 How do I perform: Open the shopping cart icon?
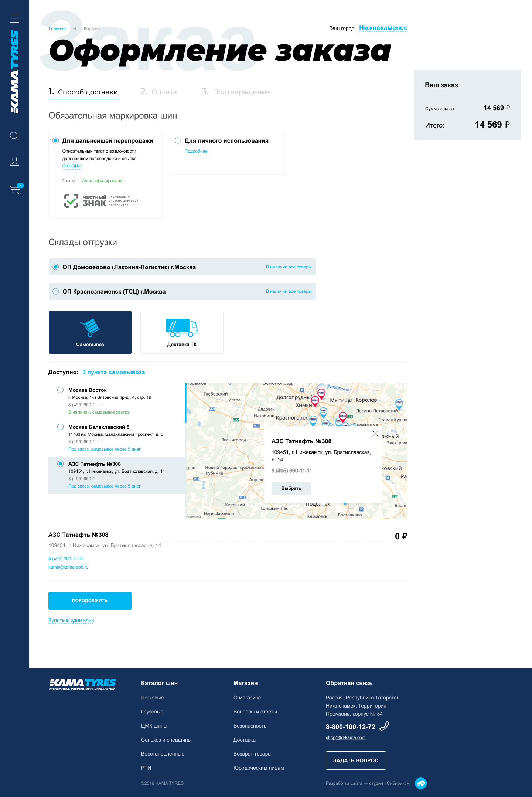click(x=15, y=190)
